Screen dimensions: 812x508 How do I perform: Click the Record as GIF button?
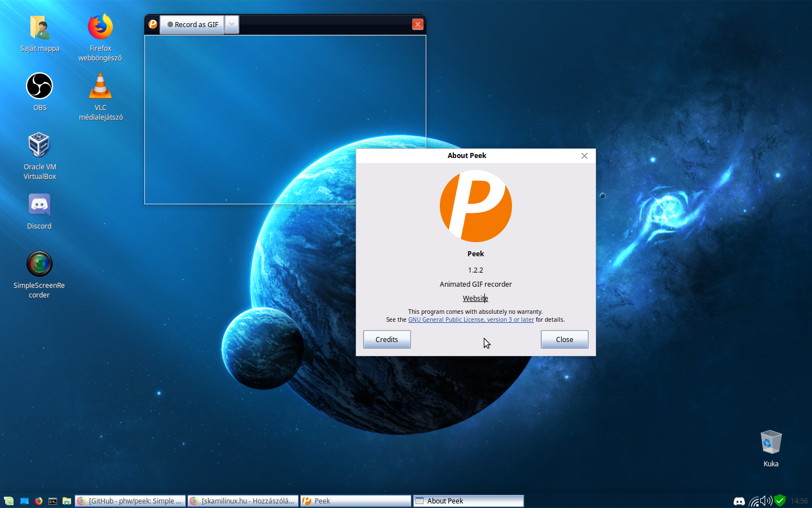[192, 24]
